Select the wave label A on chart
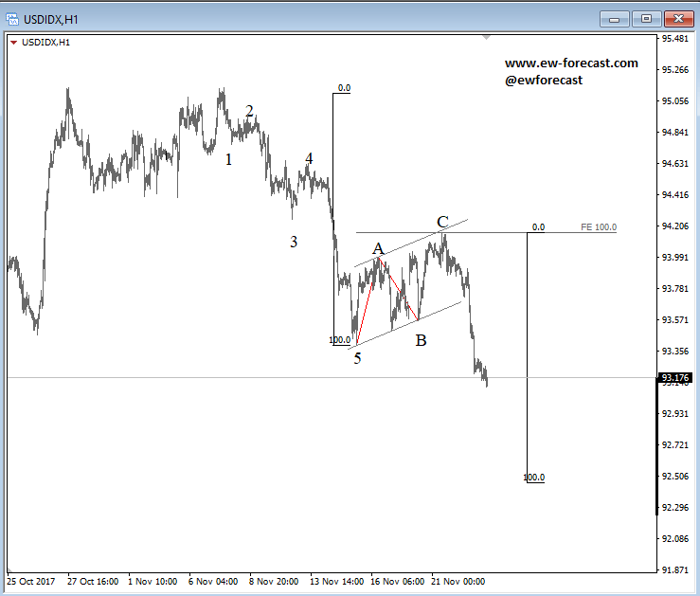This screenshot has height=596, width=700. 379,249
